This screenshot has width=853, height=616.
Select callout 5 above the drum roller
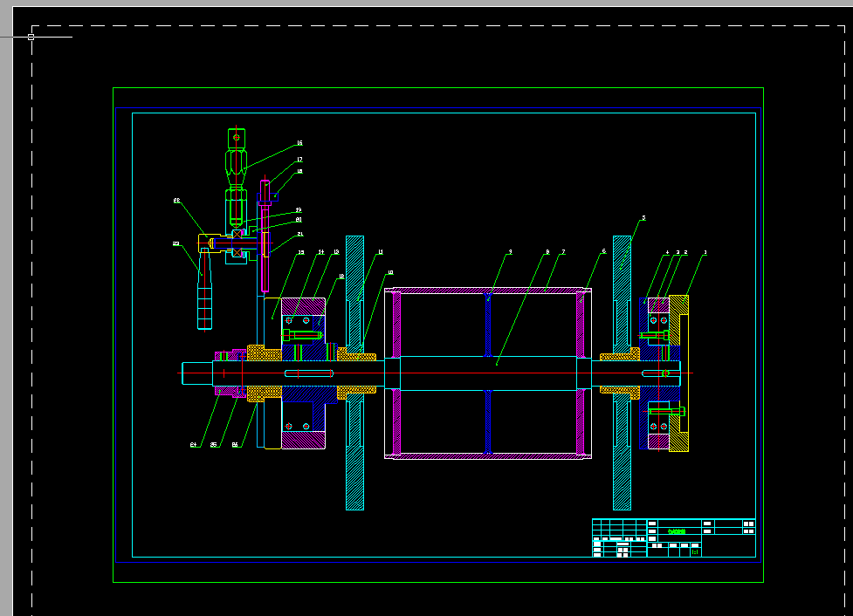642,216
